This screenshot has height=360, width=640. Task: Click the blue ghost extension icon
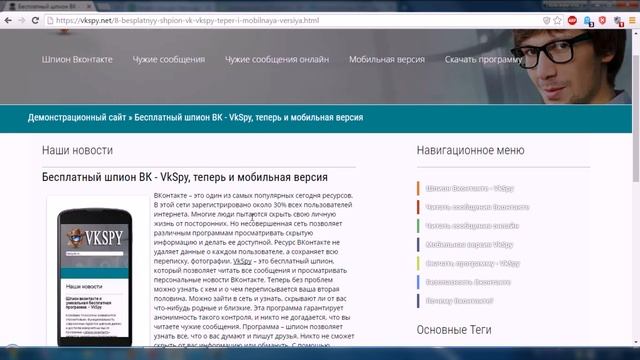588,21
